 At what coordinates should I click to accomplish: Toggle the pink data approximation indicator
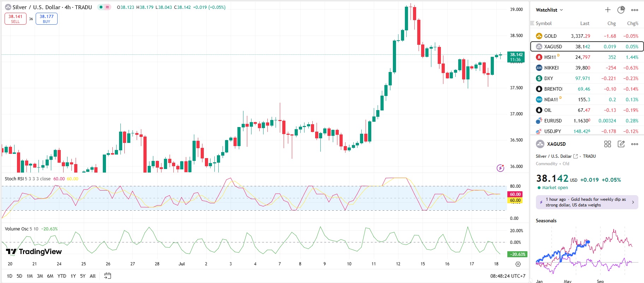[x=107, y=7]
